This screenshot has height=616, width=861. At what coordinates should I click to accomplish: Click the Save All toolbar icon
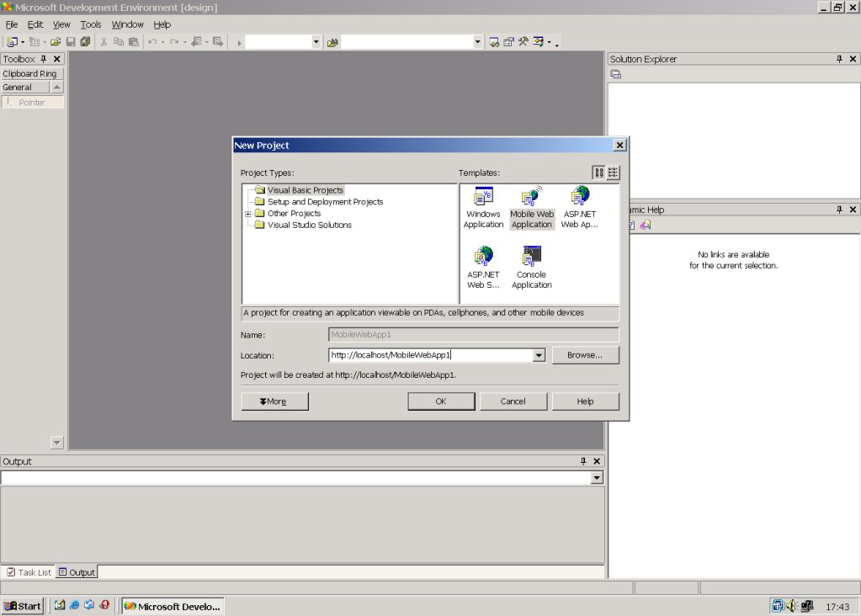85,42
